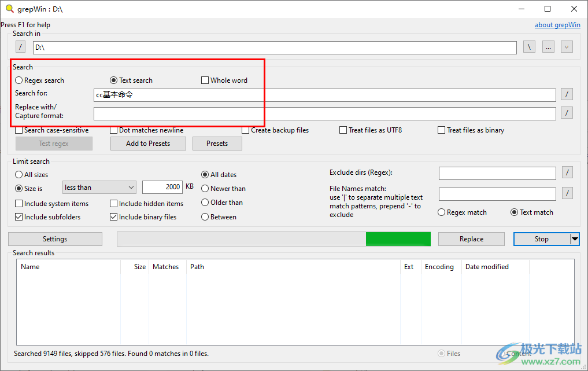Expand the search path history arrow button
Viewport: 588px width, 371px height.
[567, 47]
